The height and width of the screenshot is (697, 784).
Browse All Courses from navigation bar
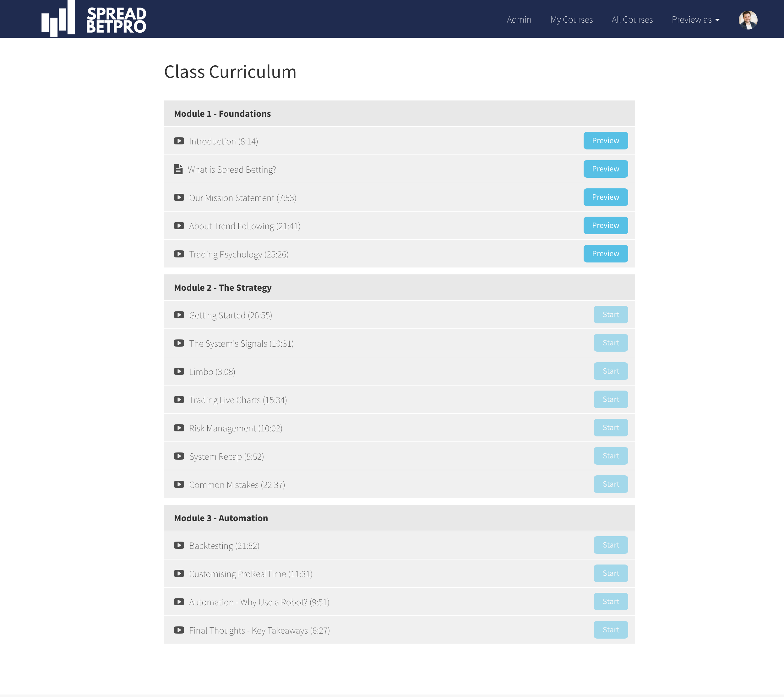tap(632, 19)
